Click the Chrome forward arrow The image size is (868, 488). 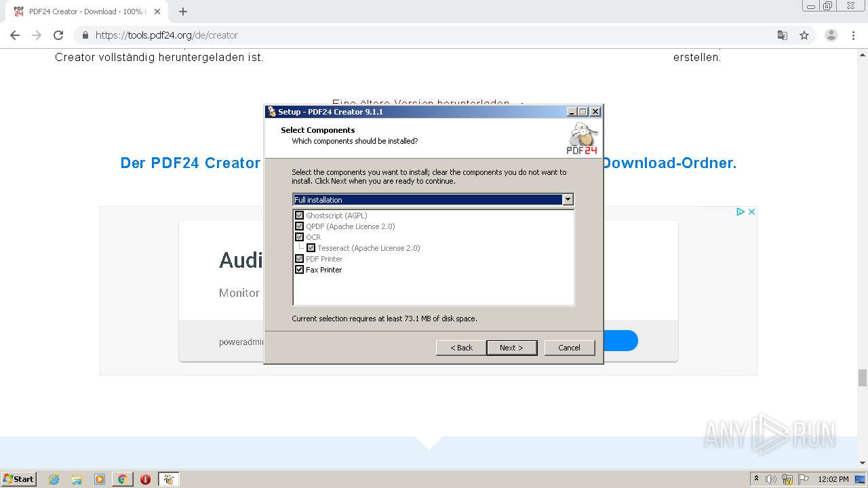[x=37, y=35]
